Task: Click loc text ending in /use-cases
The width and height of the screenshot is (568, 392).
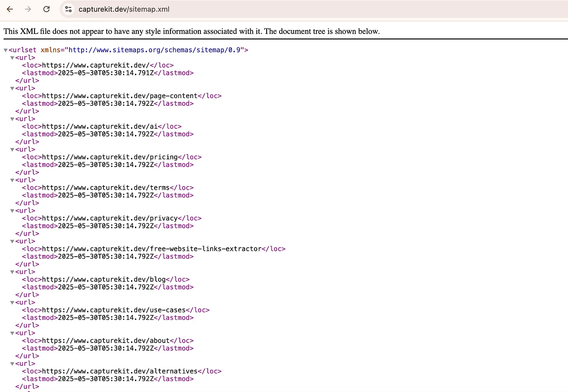Action: (114, 310)
